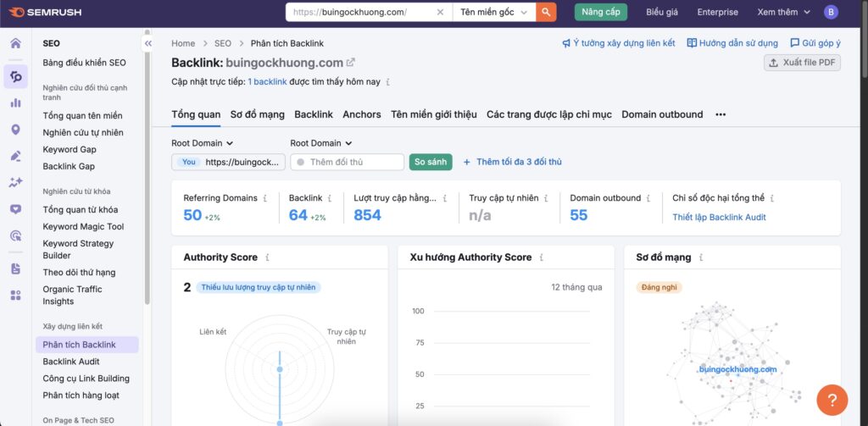Open Keyword Magic Tool in sidebar

point(83,227)
